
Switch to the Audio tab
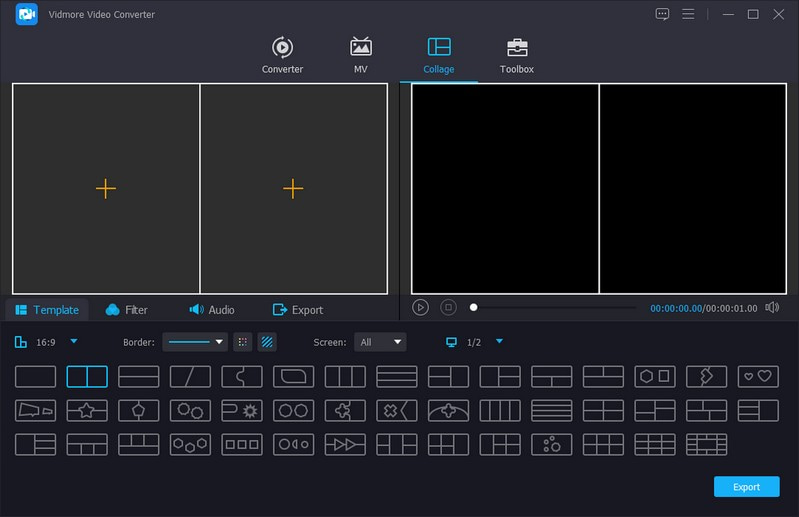(211, 310)
